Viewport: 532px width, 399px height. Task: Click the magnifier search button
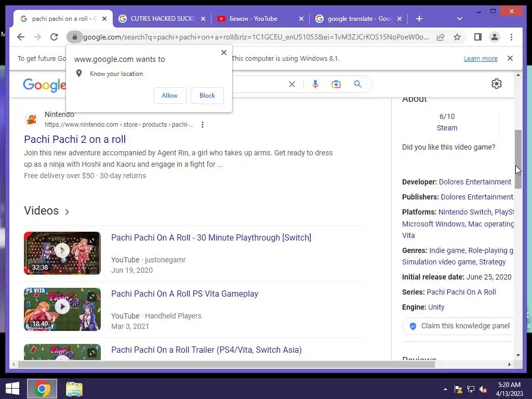pos(357,84)
